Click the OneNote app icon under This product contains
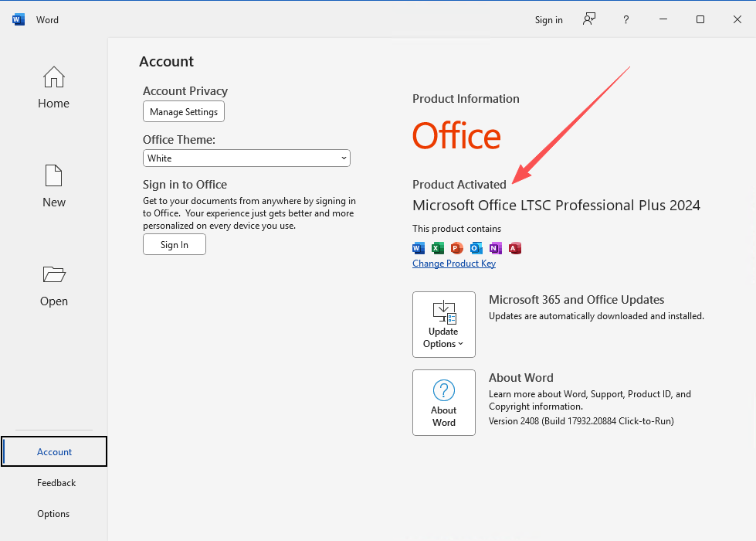The image size is (756, 541). 496,248
